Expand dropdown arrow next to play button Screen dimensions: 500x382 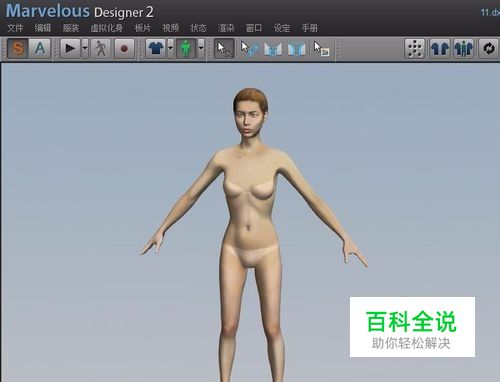pyautogui.click(x=85, y=49)
